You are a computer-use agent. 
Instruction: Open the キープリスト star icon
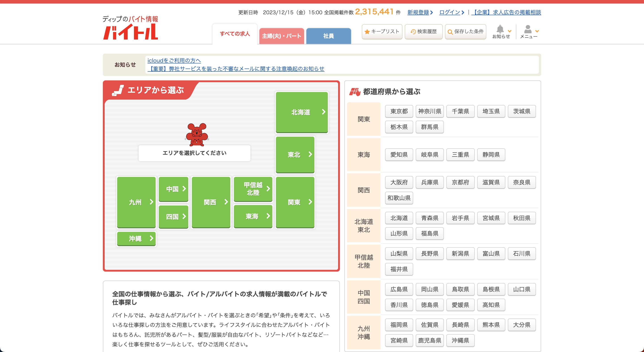click(x=367, y=31)
